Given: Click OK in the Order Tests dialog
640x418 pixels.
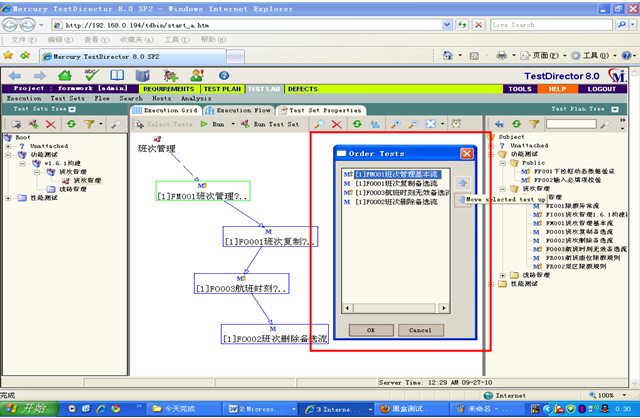Looking at the screenshot, I should coord(371,330).
